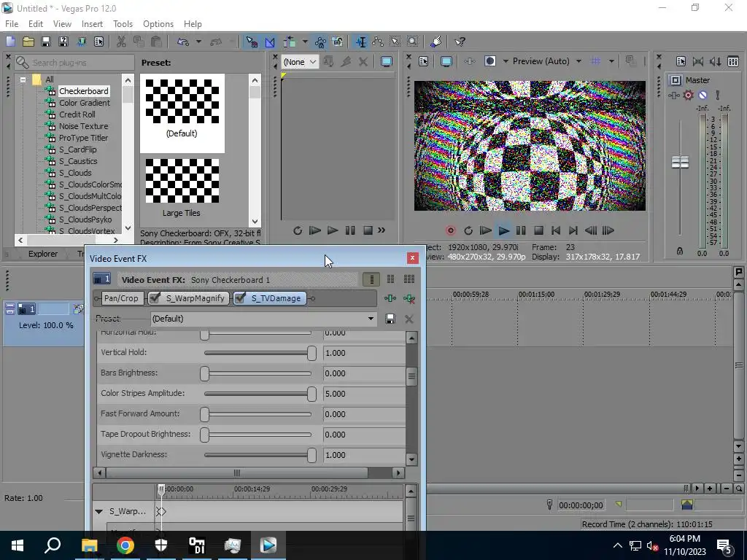Viewport: 747px width, 560px height.
Task: Open the View menu
Action: (62, 24)
